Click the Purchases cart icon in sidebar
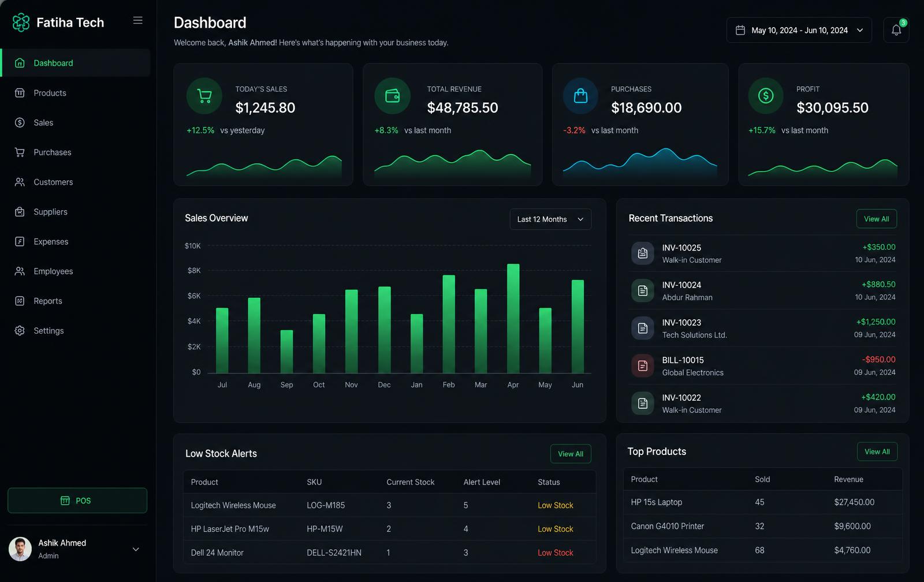This screenshot has height=582, width=924. pos(20,152)
